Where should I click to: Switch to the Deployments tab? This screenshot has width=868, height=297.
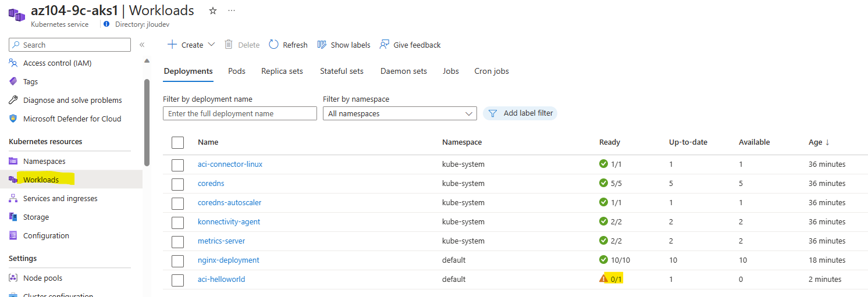pyautogui.click(x=188, y=71)
